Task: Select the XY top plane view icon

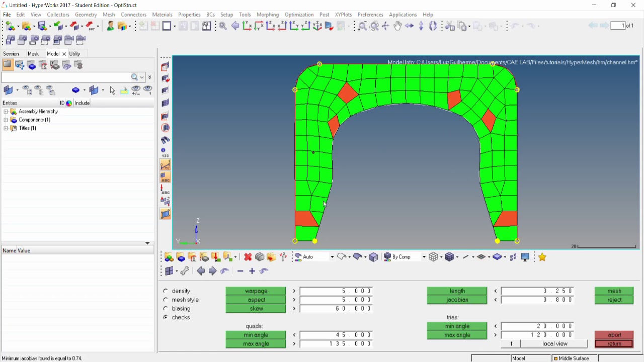Action: [x=247, y=26]
